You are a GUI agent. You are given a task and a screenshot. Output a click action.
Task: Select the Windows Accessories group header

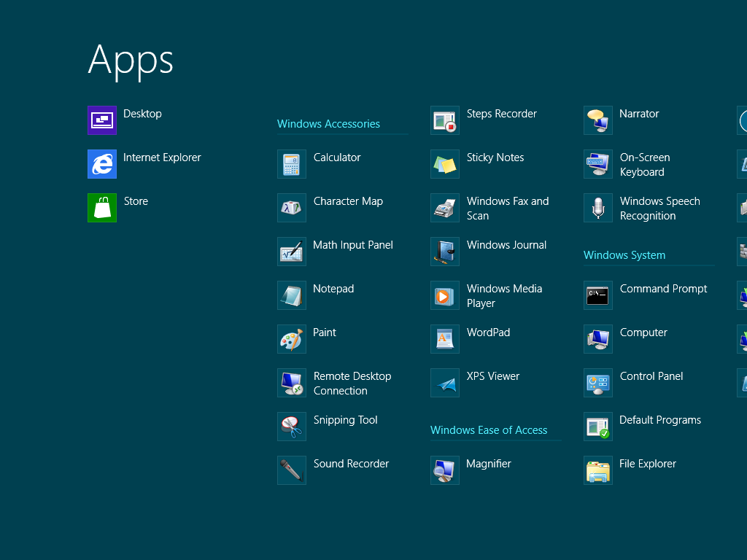click(x=328, y=124)
